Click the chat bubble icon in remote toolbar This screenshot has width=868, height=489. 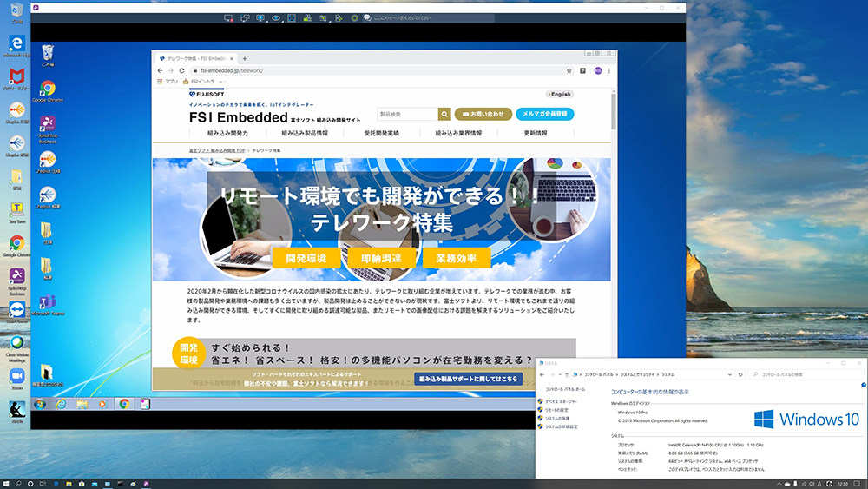pos(366,18)
